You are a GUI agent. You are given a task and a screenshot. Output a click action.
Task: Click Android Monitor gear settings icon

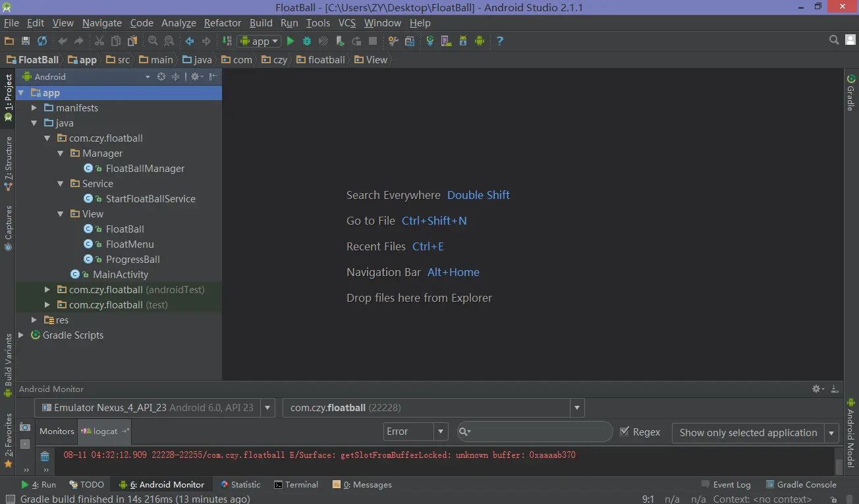(817, 389)
